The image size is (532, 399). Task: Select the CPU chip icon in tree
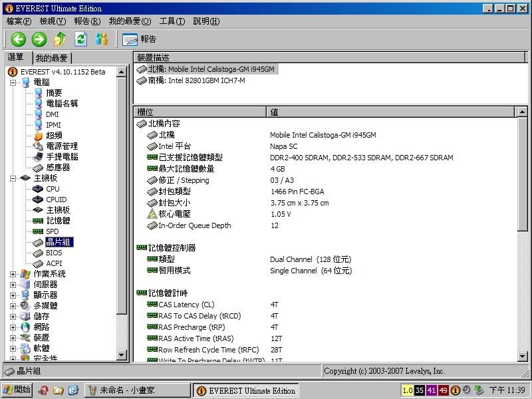[x=38, y=189]
